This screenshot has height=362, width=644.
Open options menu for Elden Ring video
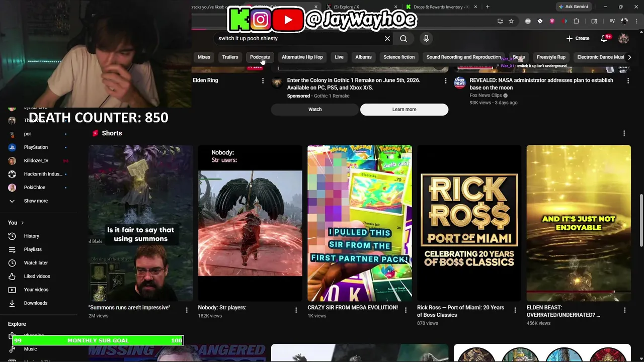point(263,80)
